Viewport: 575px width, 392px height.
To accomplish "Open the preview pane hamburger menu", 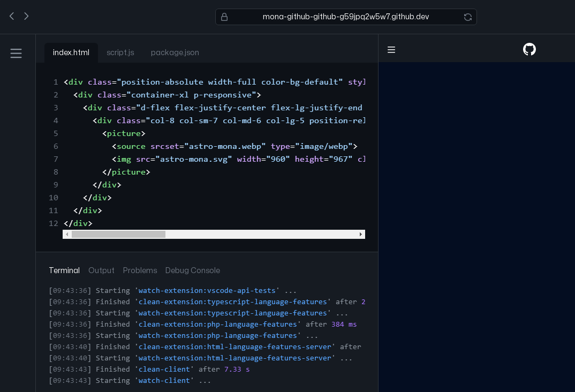I will pos(391,50).
